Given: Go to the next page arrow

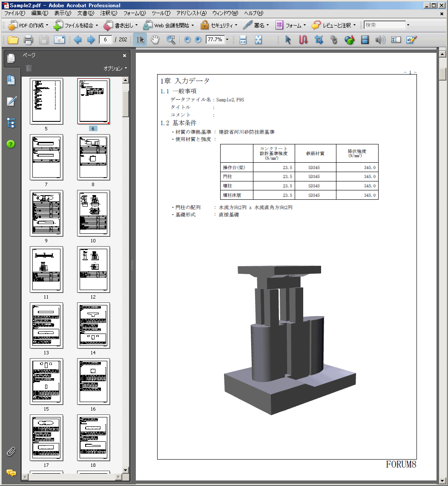Looking at the screenshot, I should click(91, 40).
